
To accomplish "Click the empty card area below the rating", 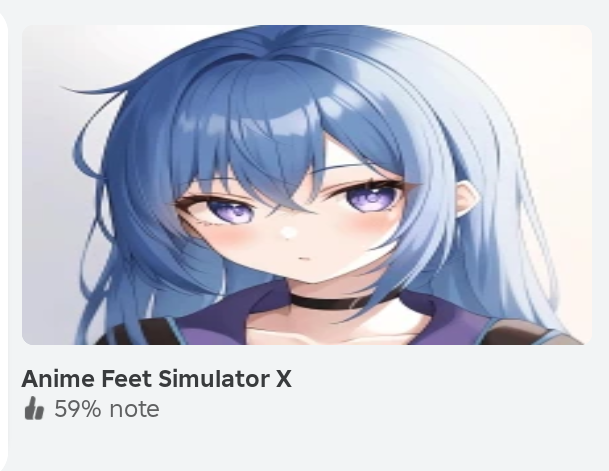I will 307,447.
